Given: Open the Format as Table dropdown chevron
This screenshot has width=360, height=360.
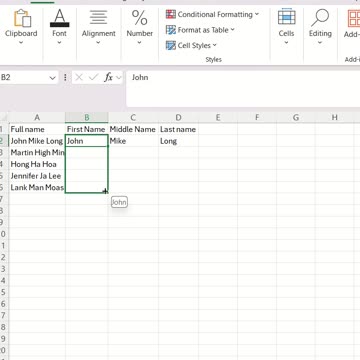Looking at the screenshot, I should [232, 29].
